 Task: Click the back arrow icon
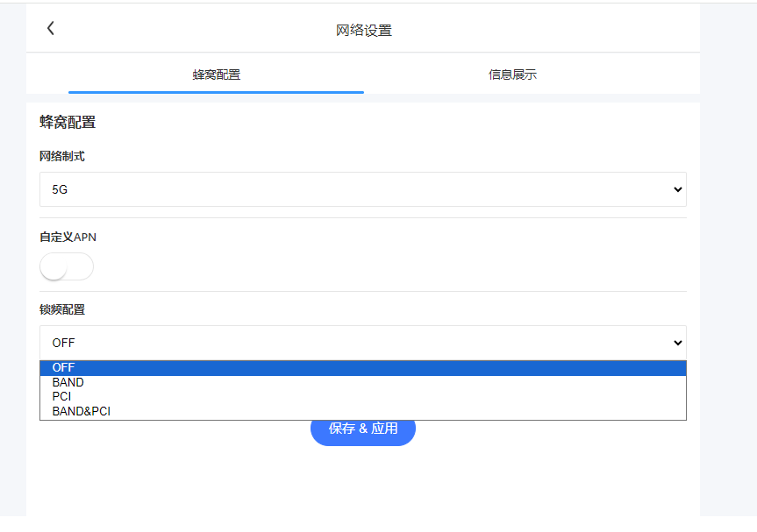(51, 28)
